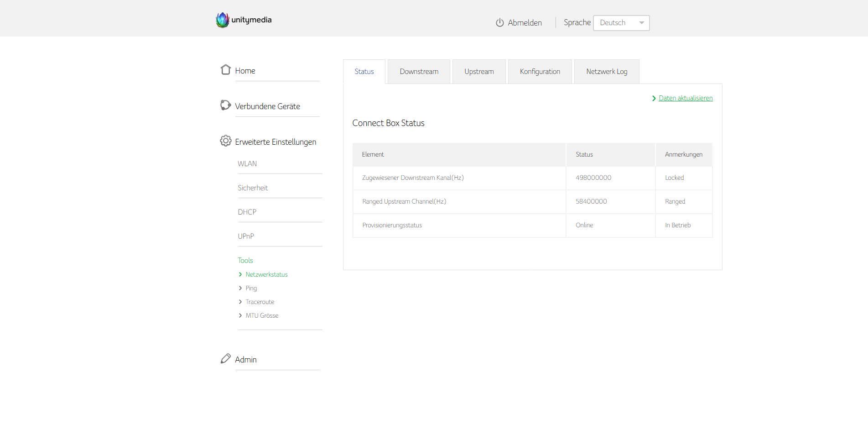Open the Admin section
868x441 pixels.
(x=246, y=360)
